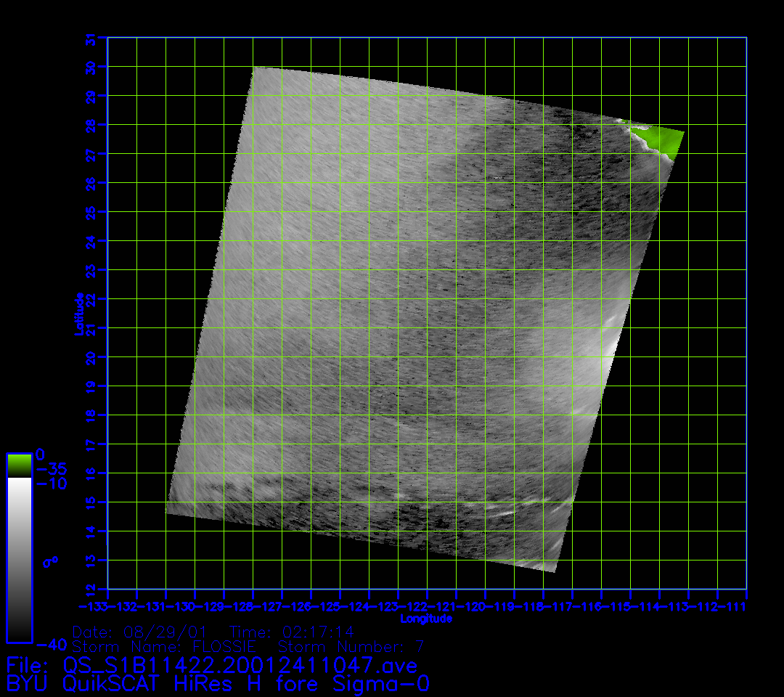This screenshot has width=784, height=697.
Task: Click the -40 label below the color bar
Action: pos(51,645)
